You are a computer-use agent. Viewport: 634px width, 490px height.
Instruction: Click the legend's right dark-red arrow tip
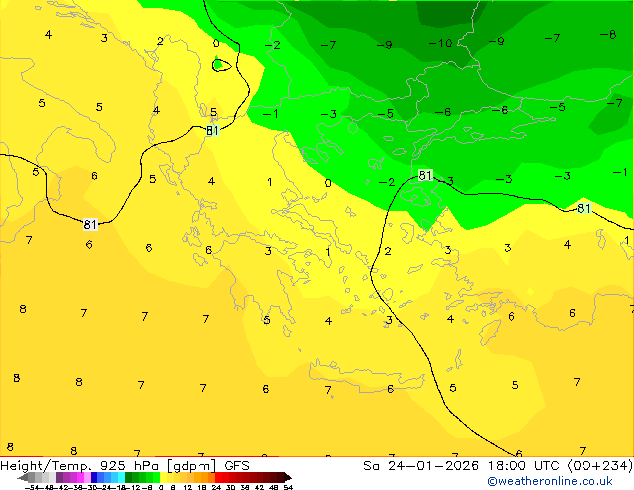tap(288, 478)
